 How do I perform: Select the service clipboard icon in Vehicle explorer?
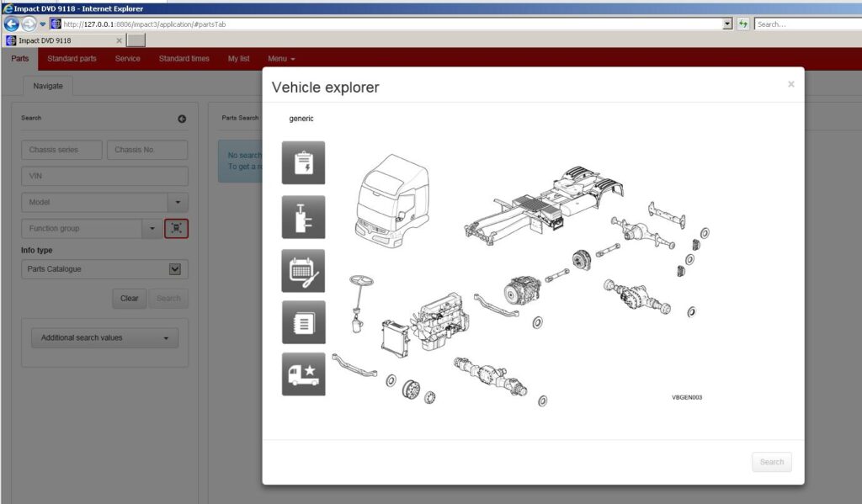[x=303, y=163]
